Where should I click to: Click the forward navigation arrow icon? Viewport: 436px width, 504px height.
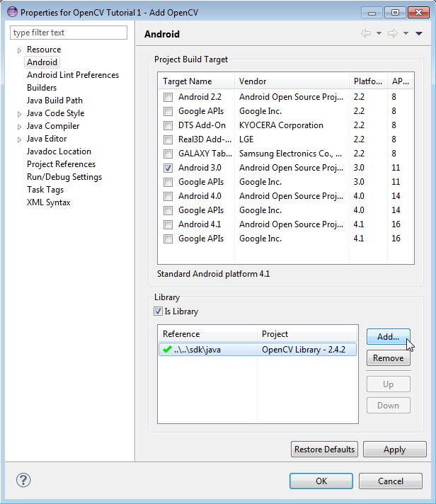coord(393,33)
